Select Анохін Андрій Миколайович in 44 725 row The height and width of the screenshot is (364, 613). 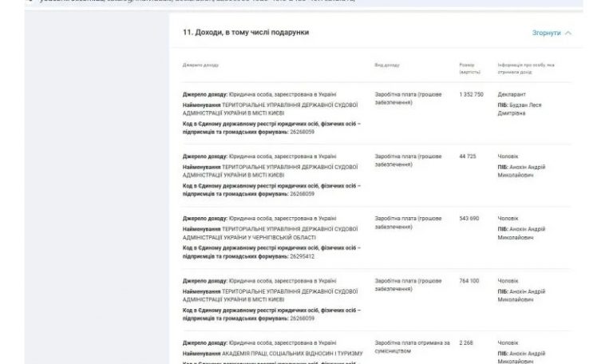pos(521,172)
